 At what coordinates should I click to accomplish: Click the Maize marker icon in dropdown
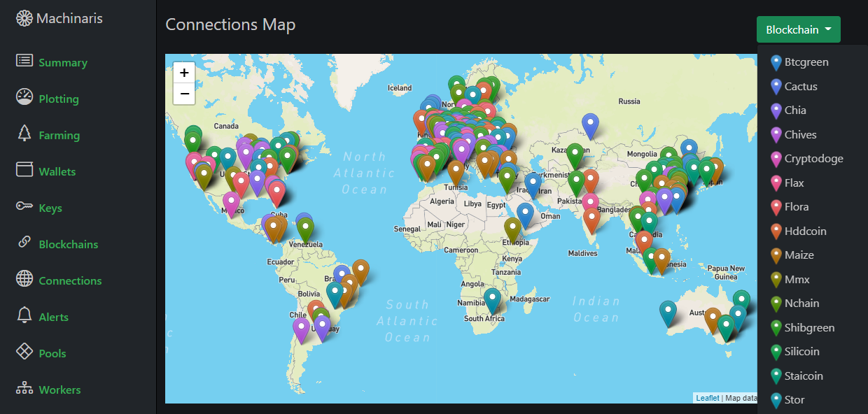coord(776,255)
